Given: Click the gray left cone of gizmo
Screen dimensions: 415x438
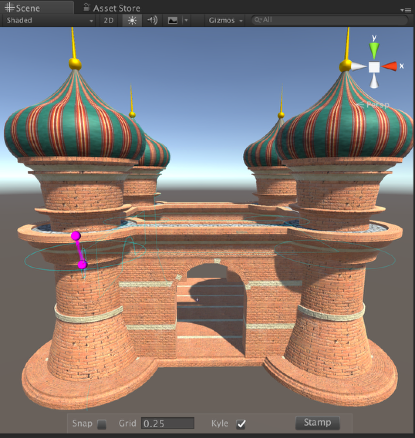Looking at the screenshot, I should tap(359, 67).
